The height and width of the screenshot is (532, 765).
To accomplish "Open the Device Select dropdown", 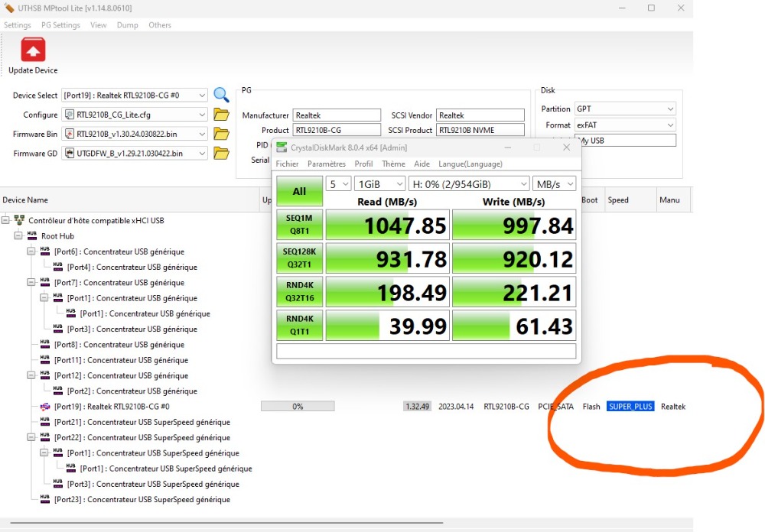I will coord(201,96).
